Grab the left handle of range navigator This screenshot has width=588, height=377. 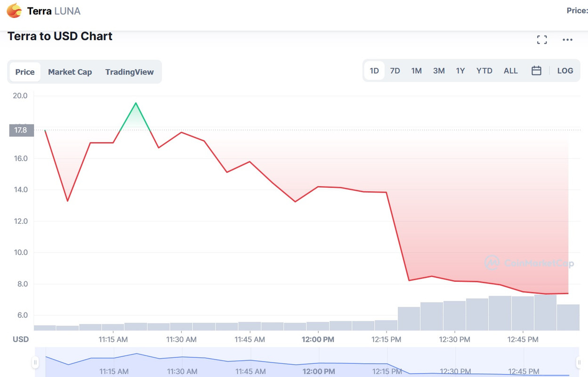pyautogui.click(x=35, y=362)
